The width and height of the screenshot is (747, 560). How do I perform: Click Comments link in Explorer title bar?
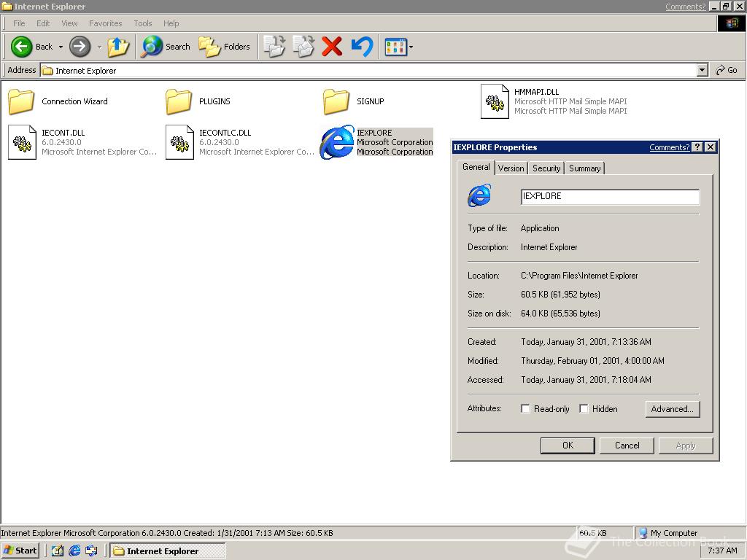pos(685,7)
